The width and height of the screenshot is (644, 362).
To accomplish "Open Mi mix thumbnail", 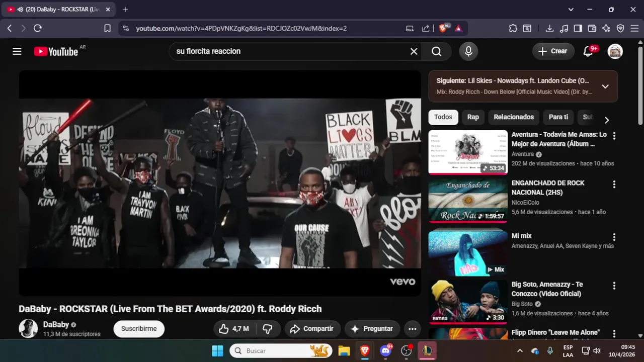I will click(468, 253).
